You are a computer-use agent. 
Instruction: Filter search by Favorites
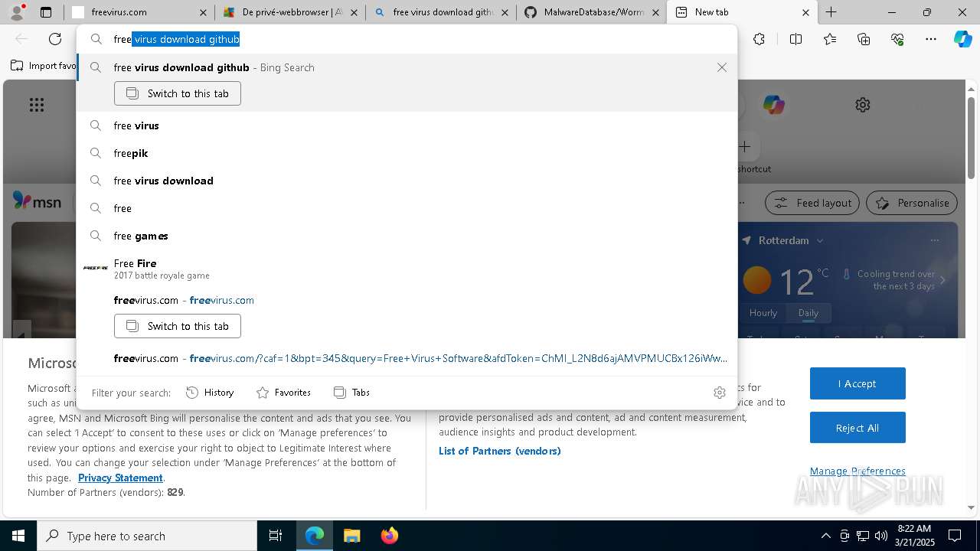[x=283, y=393]
